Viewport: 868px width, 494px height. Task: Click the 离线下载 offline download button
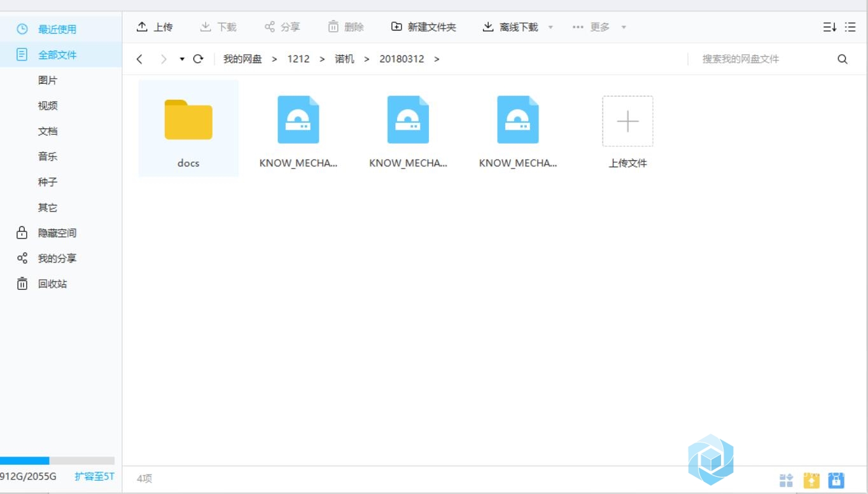click(x=510, y=27)
